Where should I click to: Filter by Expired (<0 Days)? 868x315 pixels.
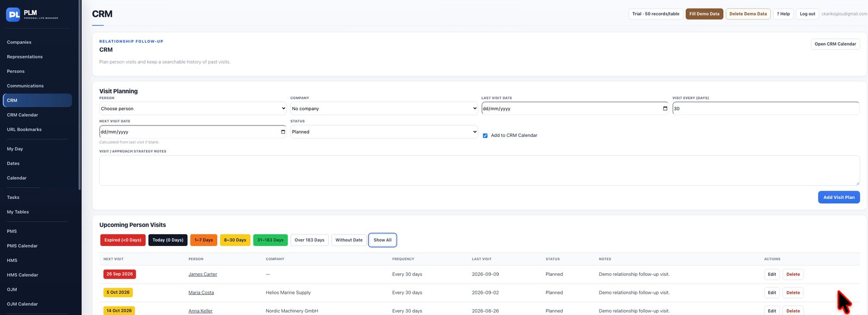pos(123,240)
